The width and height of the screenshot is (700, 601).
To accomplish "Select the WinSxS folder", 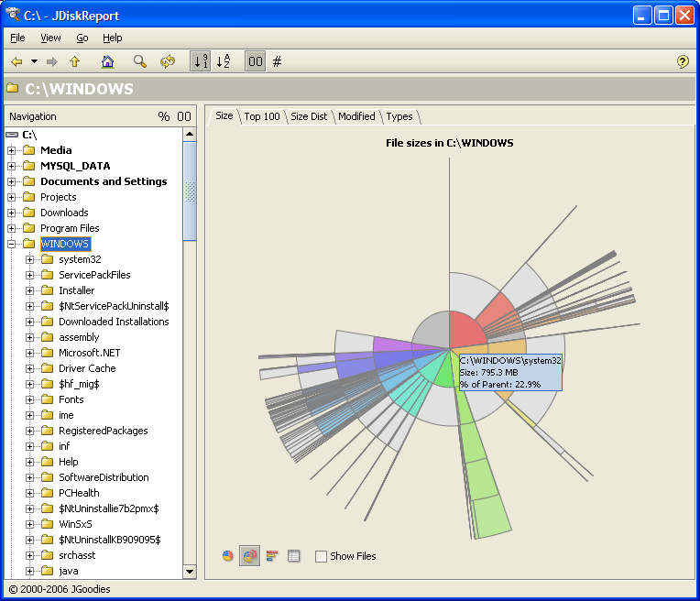I will pyautogui.click(x=75, y=524).
